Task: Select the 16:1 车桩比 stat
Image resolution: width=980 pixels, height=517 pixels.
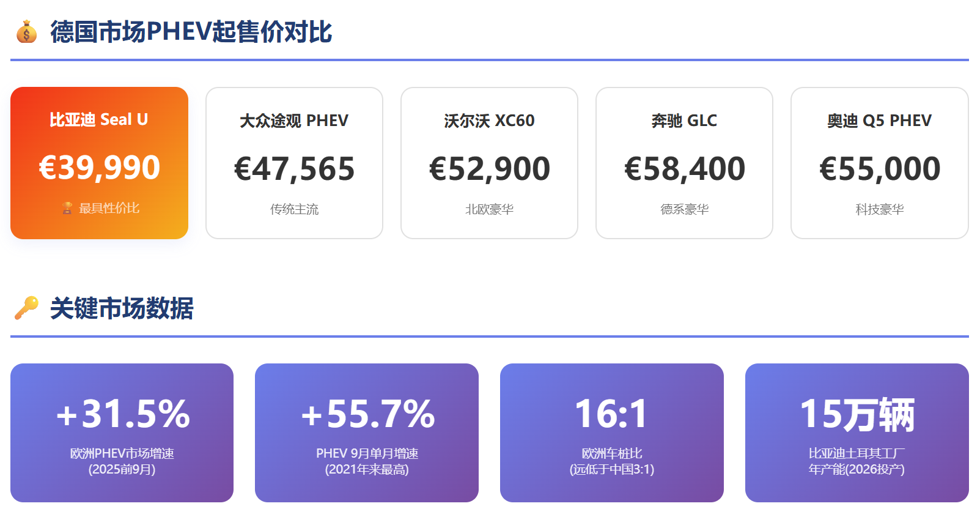Action: tap(611, 414)
